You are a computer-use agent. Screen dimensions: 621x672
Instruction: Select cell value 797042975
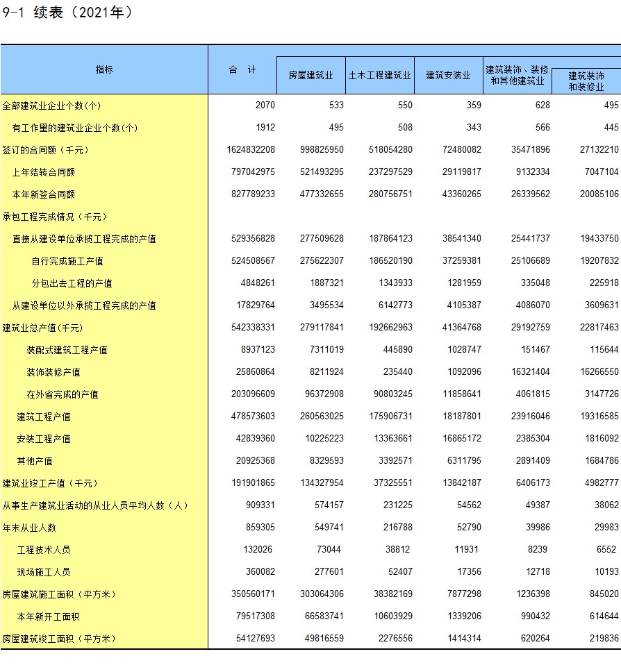[253, 172]
